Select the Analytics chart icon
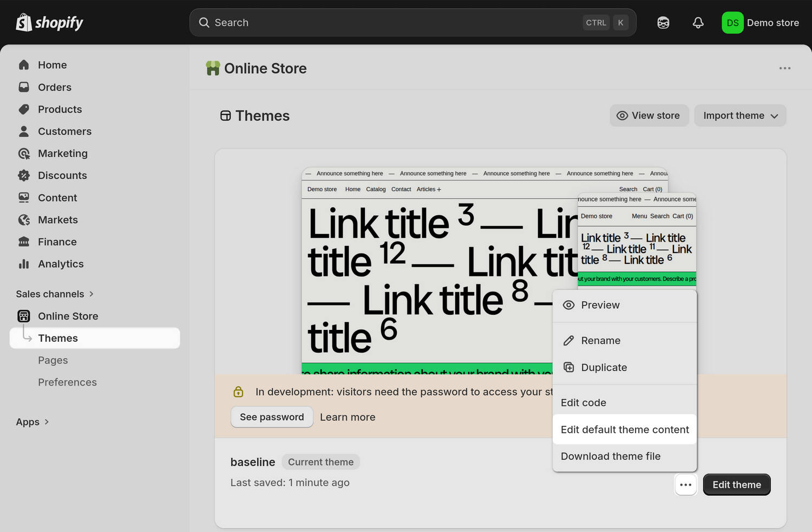 [24, 264]
